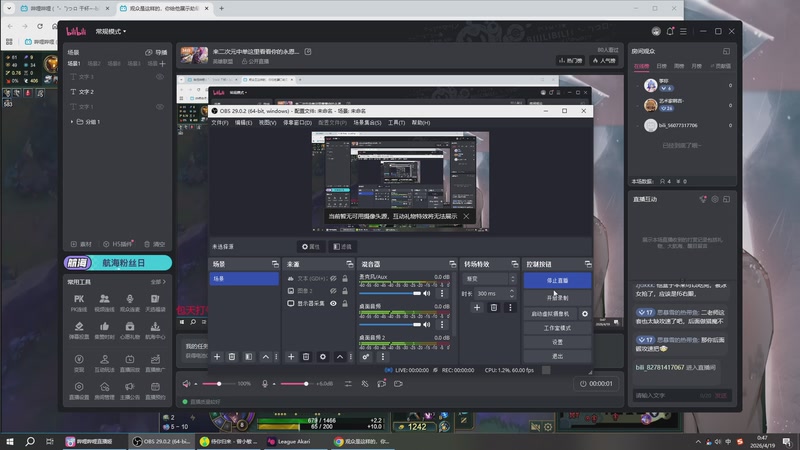
Task: Show hidden system tray icons chevron
Action: 697,441
